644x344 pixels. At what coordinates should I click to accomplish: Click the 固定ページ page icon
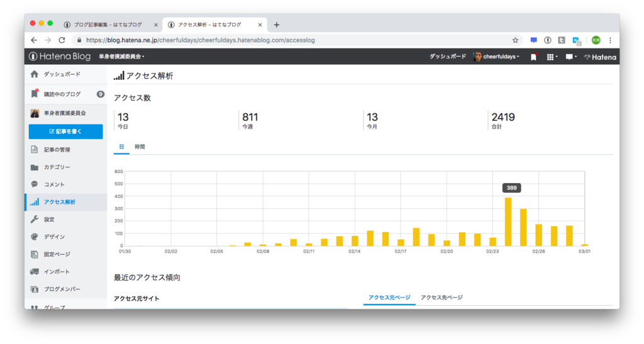click(x=35, y=255)
